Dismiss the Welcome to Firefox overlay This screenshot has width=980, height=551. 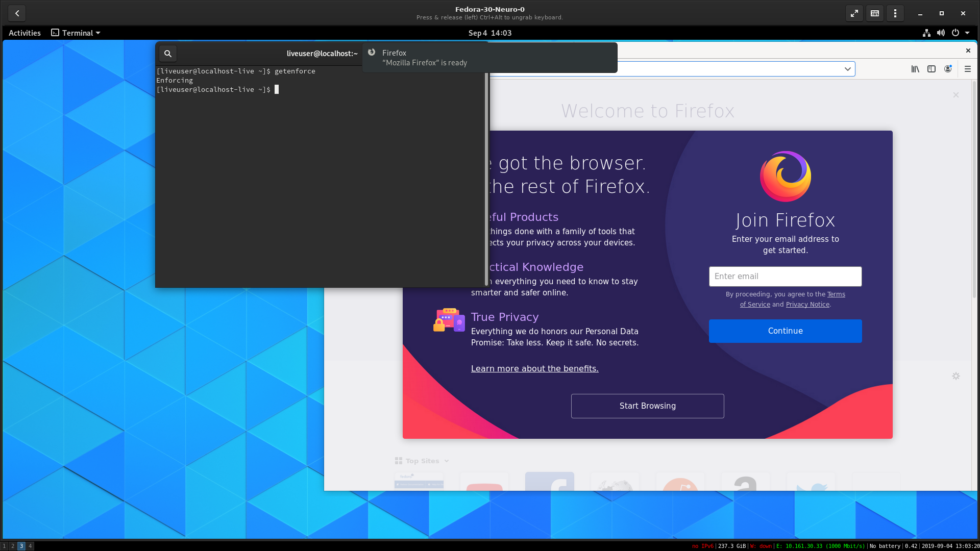[x=956, y=95]
